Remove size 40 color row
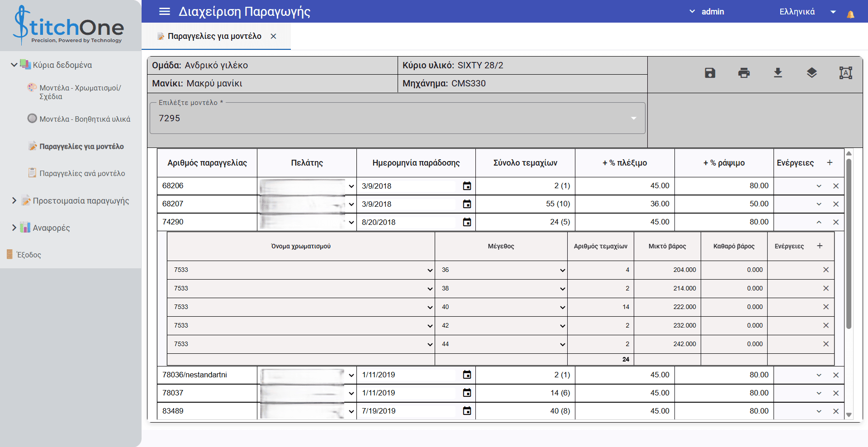This screenshot has height=447, width=868. pyautogui.click(x=826, y=307)
